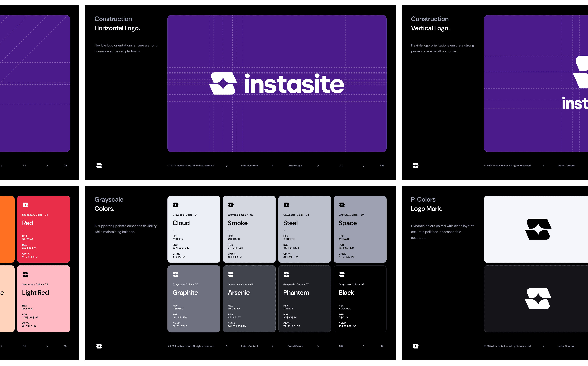Click the logo icon on the Red card
The height and width of the screenshot is (366, 588).
click(x=25, y=205)
